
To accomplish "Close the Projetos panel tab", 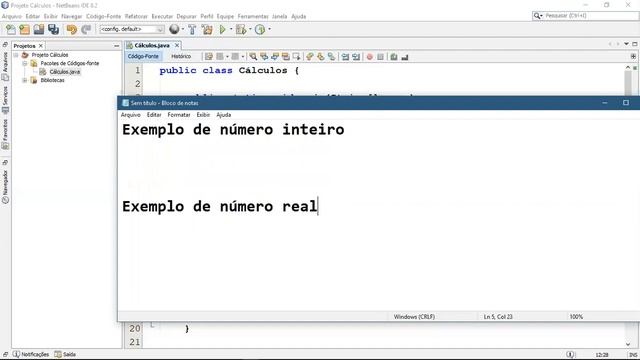I will pos(40,46).
